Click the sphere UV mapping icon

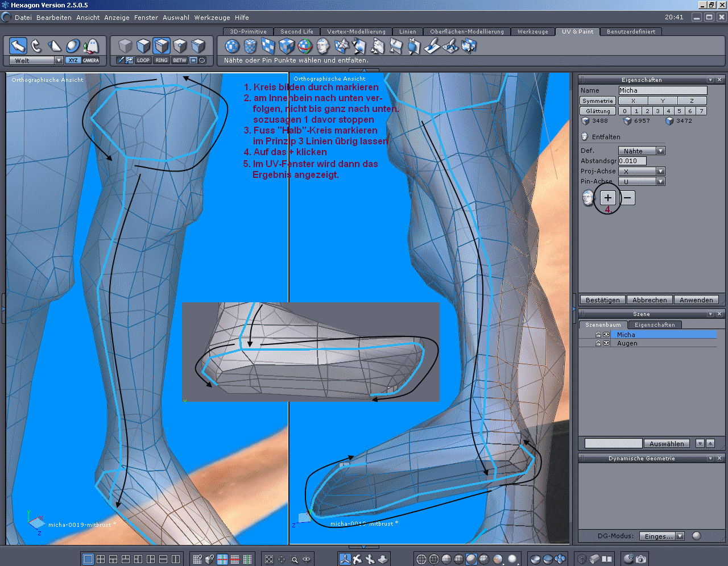[x=232, y=46]
